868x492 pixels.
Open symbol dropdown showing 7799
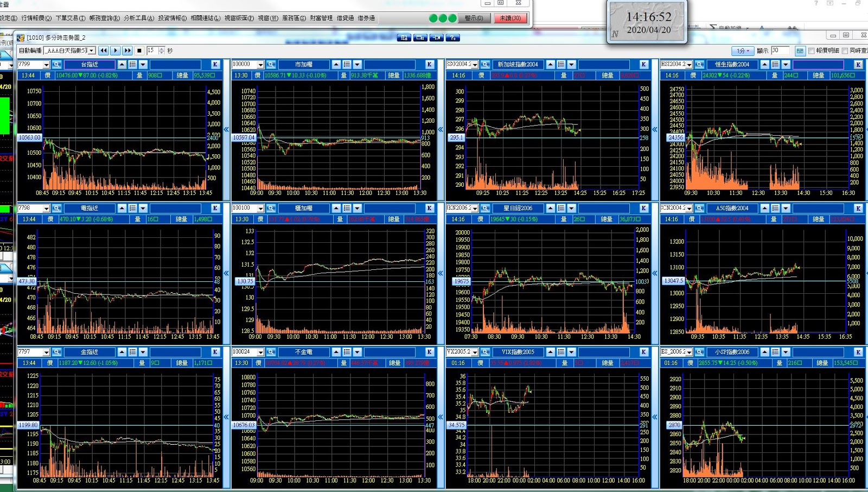click(46, 65)
